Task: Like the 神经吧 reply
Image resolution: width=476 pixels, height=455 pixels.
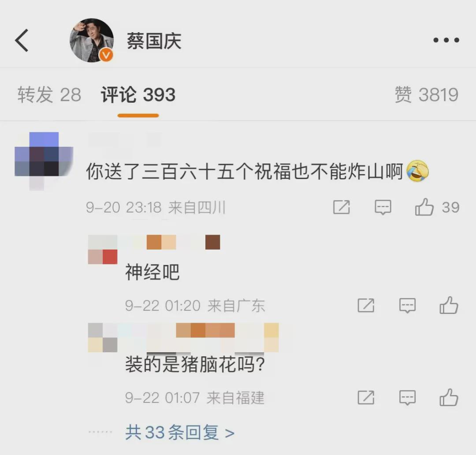Action: tap(449, 305)
